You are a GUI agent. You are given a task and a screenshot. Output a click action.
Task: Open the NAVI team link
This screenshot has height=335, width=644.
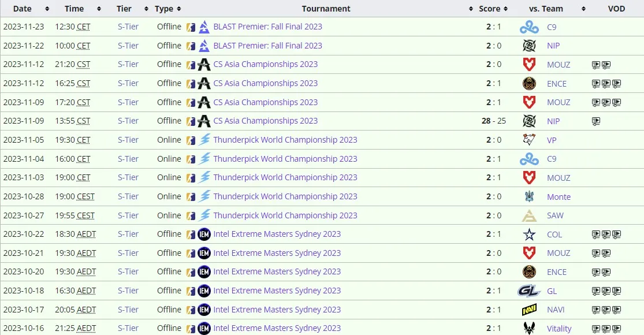coord(556,310)
